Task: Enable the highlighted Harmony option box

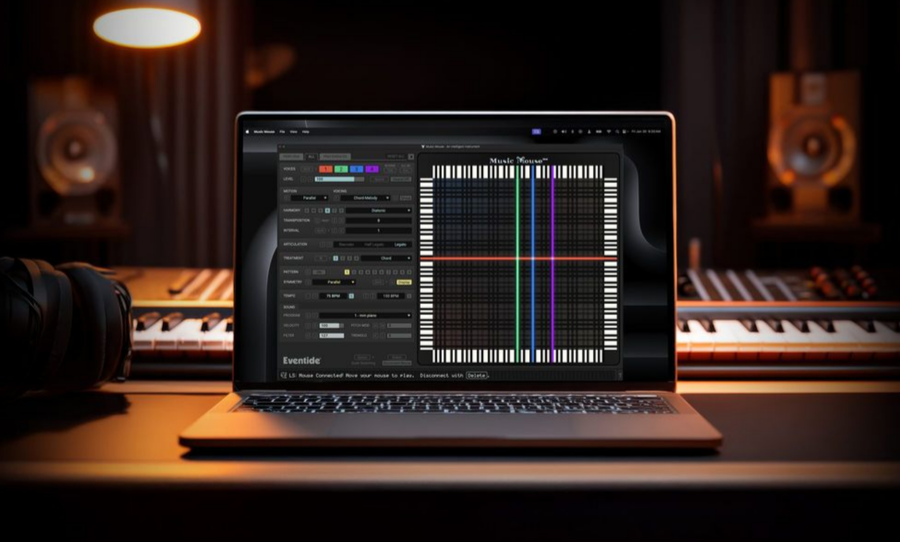Action: click(326, 210)
